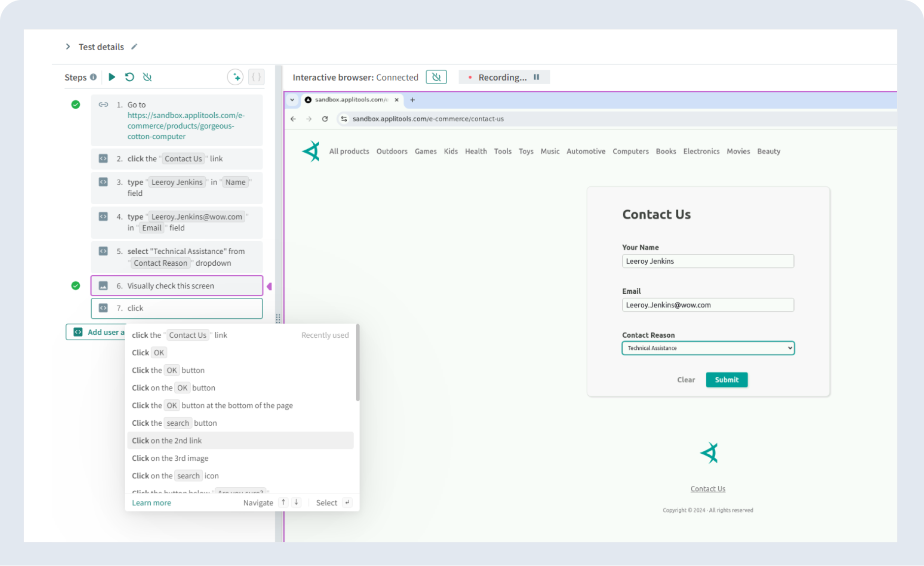This screenshot has height=566, width=924.
Task: Click the step 7 click input field
Action: tap(177, 309)
